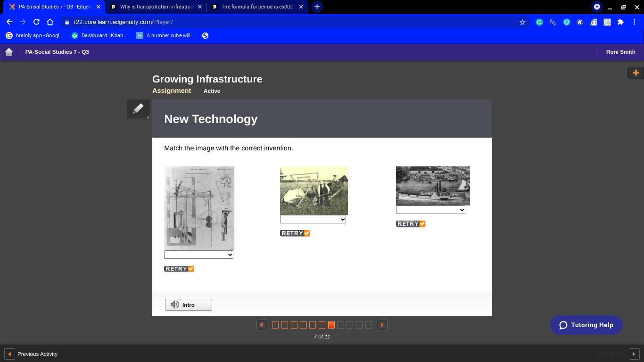Reload the Edgenuity page
The width and height of the screenshot is (644, 362).
tap(36, 22)
